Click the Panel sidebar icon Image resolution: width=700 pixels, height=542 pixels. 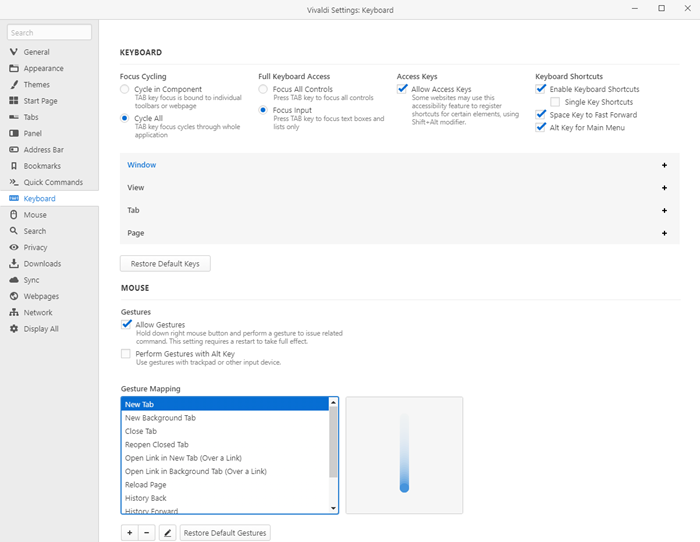pos(14,133)
